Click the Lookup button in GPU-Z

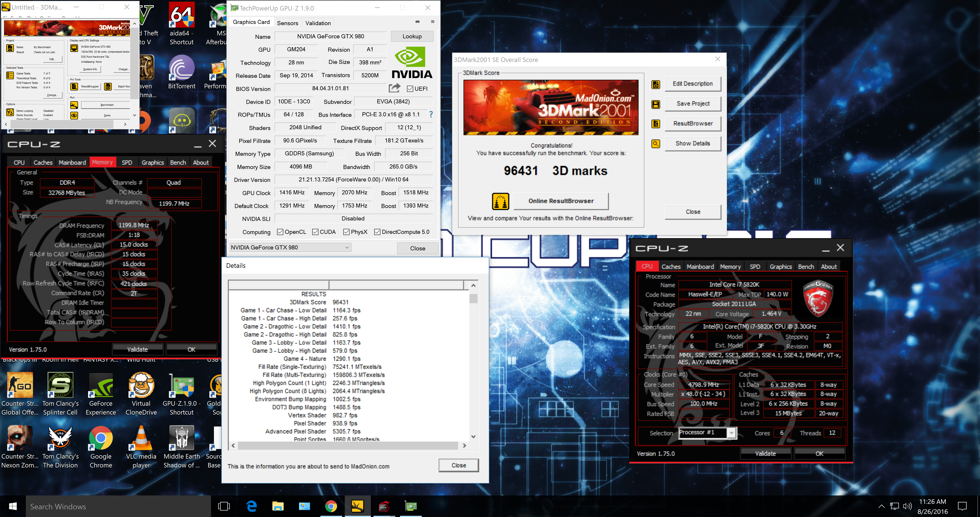coord(412,36)
